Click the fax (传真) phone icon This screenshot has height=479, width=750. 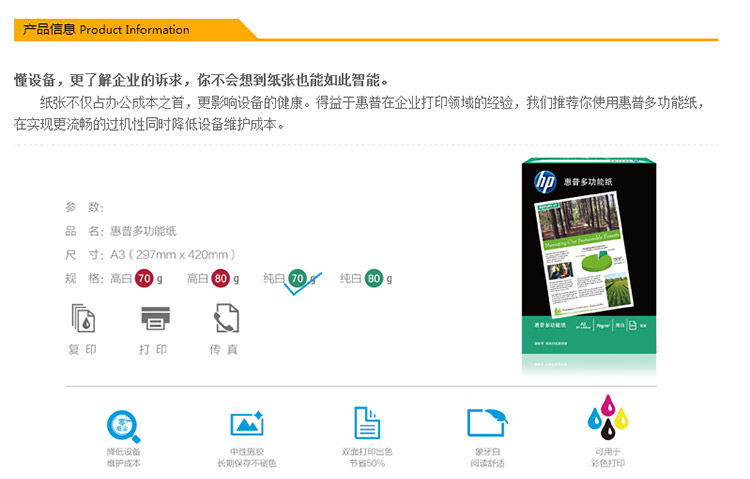point(225,319)
